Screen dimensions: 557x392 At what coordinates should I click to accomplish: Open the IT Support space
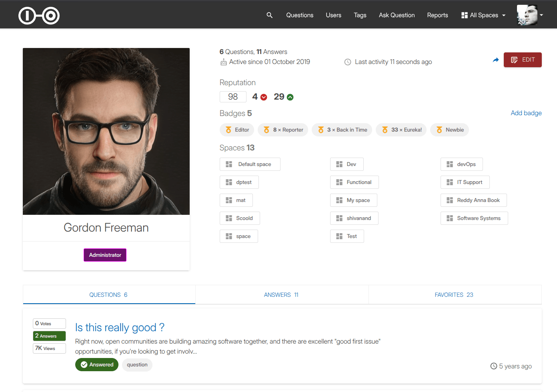coord(465,182)
